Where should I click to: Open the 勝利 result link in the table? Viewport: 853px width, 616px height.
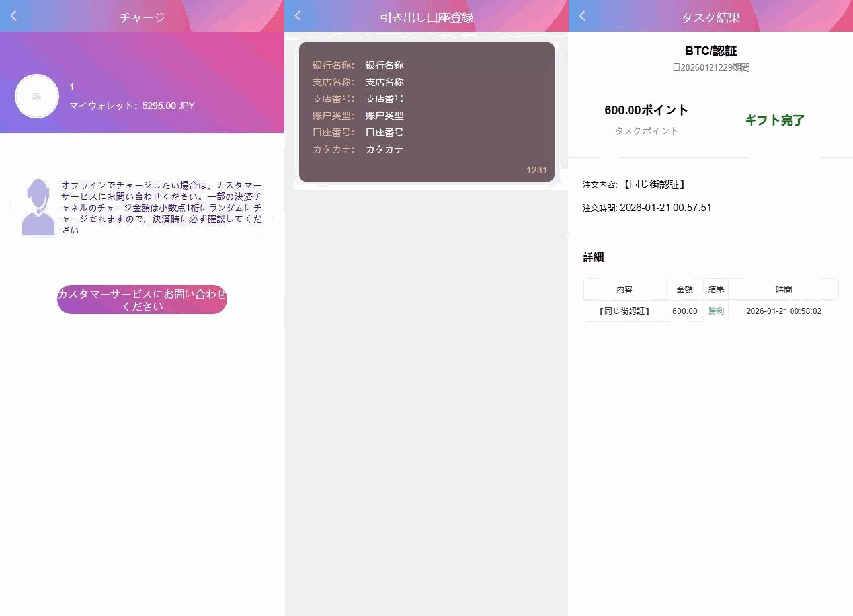click(x=716, y=311)
